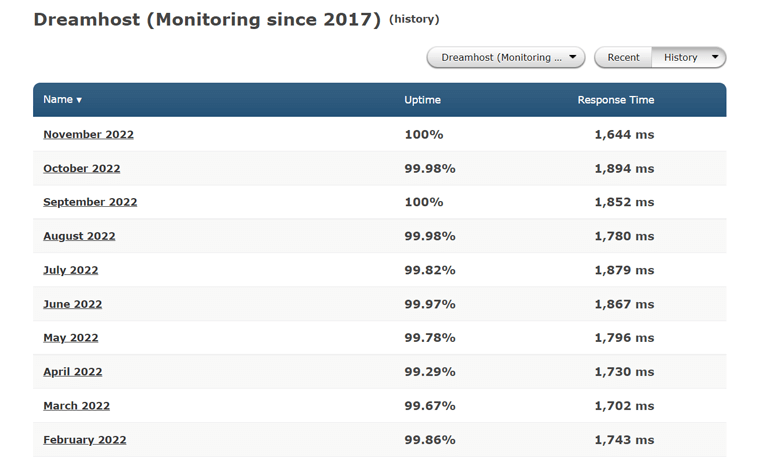Image resolution: width=760 pixels, height=459 pixels.
Task: Select the History tab button
Action: tap(680, 58)
